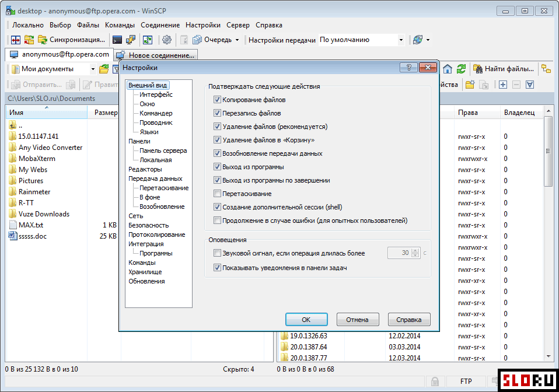Uncheck the Выход из программы checkbox
The image size is (559, 392).
(217, 167)
